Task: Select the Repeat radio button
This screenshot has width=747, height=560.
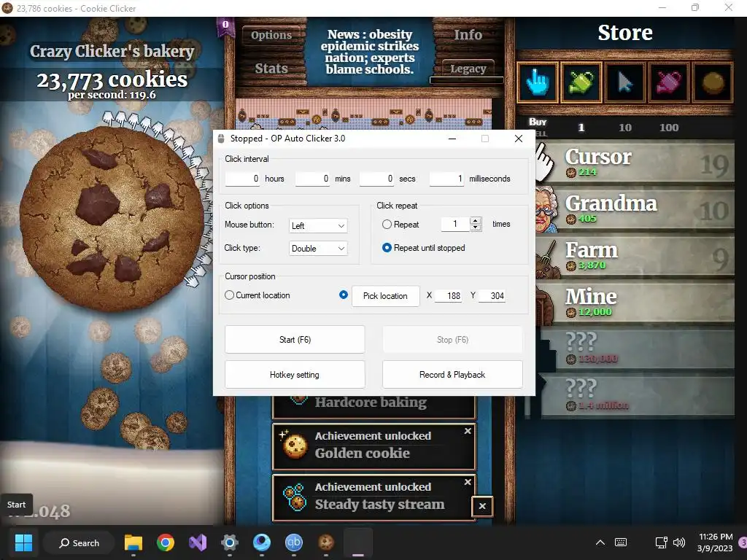Action: (387, 225)
